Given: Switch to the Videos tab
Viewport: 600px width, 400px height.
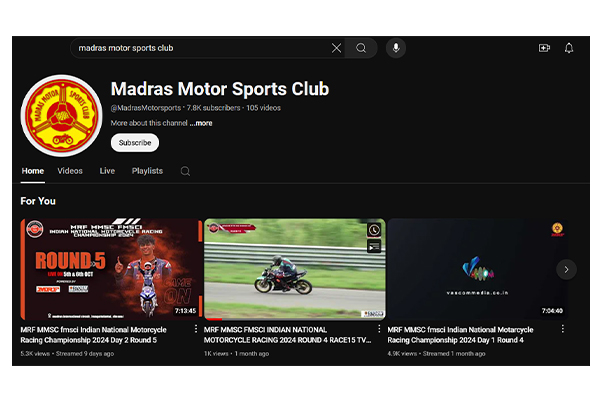Looking at the screenshot, I should coord(70,171).
